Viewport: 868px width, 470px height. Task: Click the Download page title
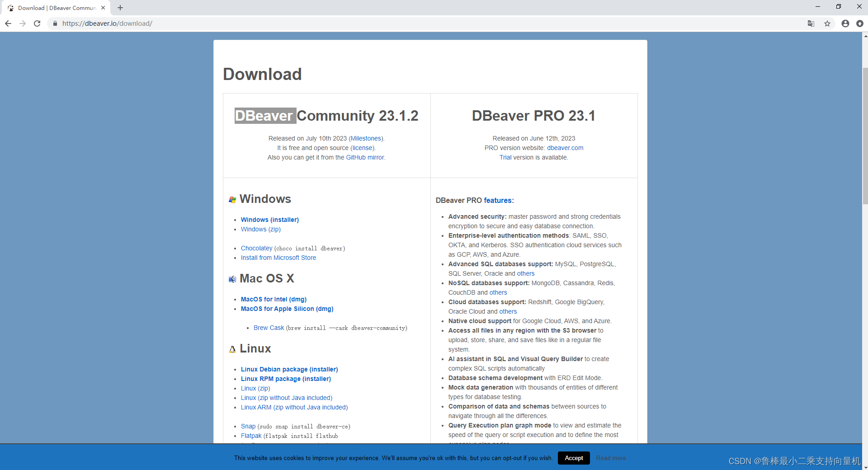coord(262,74)
